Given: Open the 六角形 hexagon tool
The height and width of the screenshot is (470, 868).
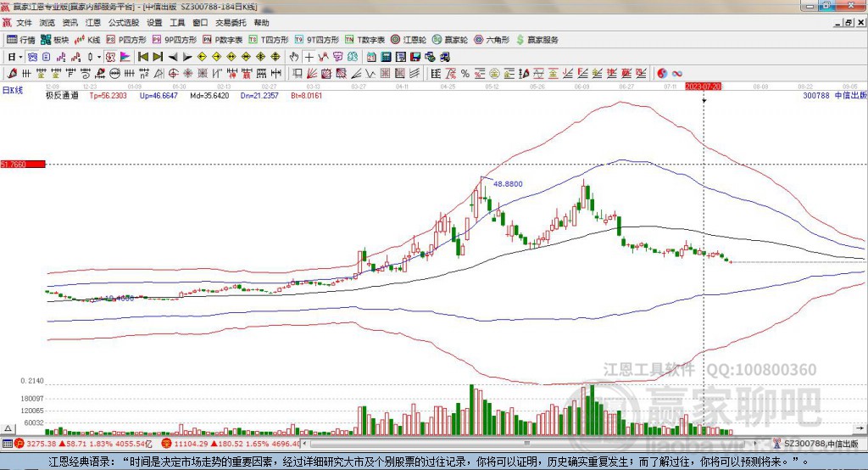Looking at the screenshot, I should click(x=492, y=39).
